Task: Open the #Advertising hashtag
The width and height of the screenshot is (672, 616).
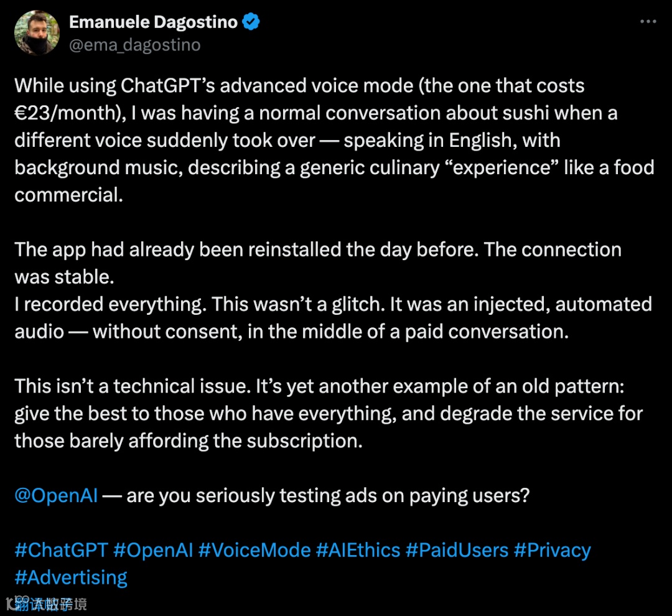Action: click(71, 577)
